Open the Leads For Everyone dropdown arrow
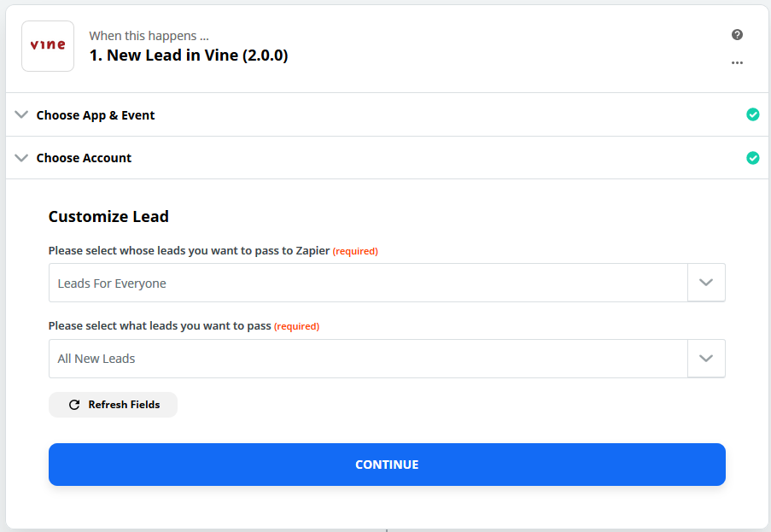 pos(706,283)
